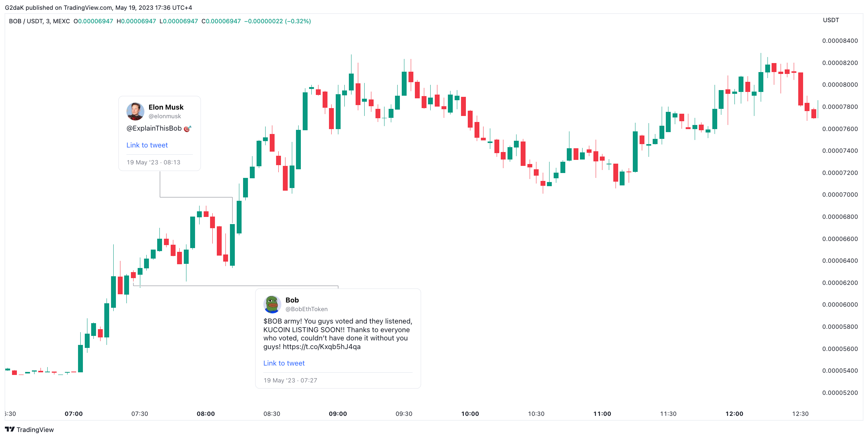Viewport: 868px width, 438px height.
Task: Open "Link to tweet" in Elon Musk's card
Action: point(147,145)
